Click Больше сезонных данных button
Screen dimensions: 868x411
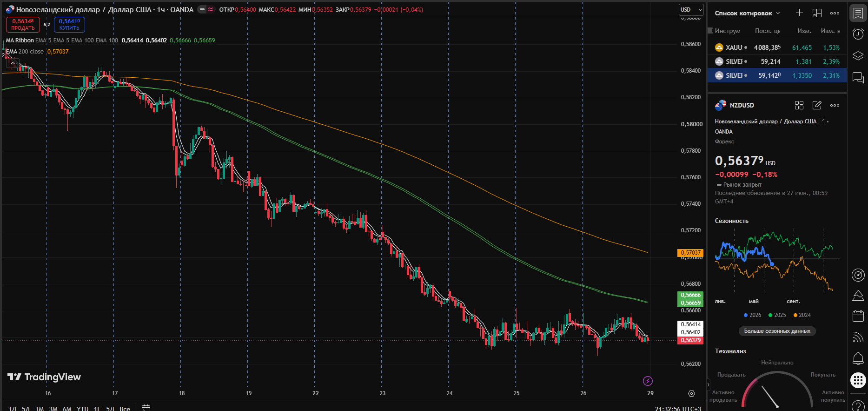click(x=777, y=331)
